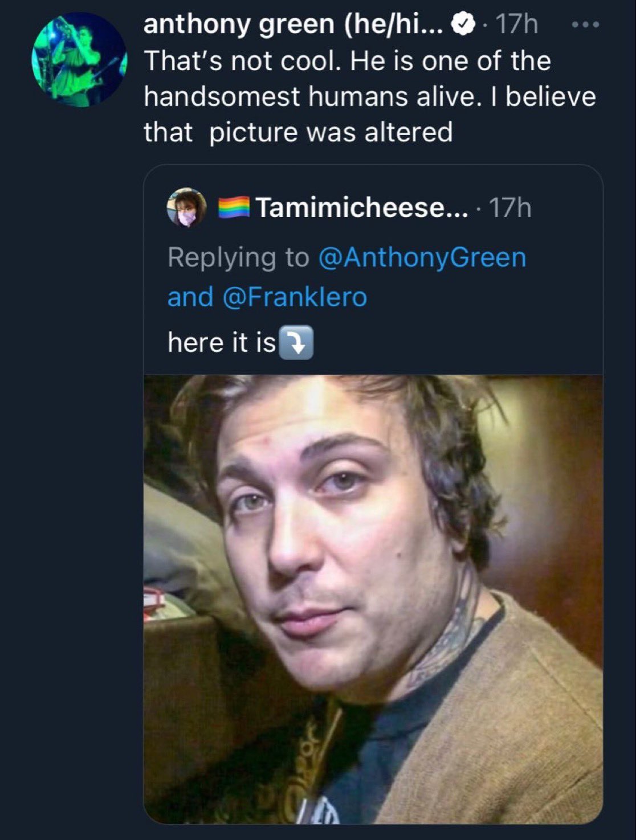Image resolution: width=636 pixels, height=840 pixels.
Task: Click the "That's not cool" tweet line
Action: click(x=346, y=61)
